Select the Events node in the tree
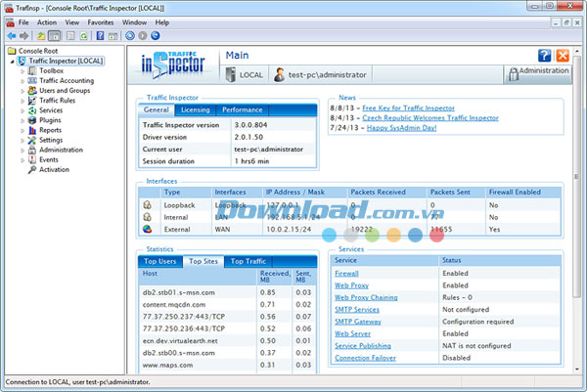 [x=48, y=159]
